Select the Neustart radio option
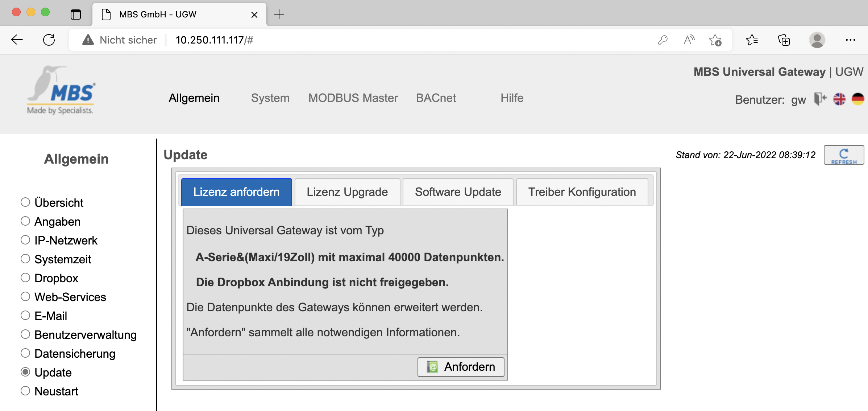The width and height of the screenshot is (868, 411). (25, 391)
